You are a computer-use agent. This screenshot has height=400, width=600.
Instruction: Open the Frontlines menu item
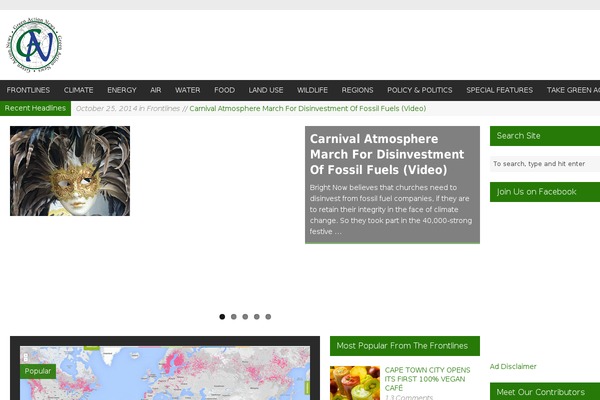28,90
